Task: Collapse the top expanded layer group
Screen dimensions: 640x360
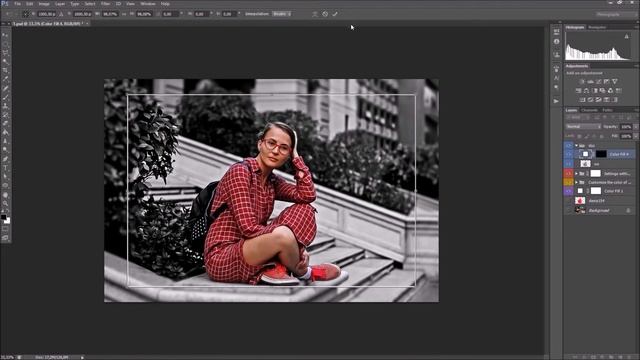Action: click(576, 145)
